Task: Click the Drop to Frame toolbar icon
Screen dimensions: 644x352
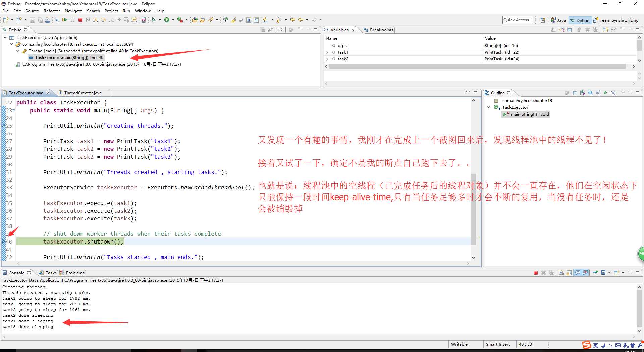Action: point(126,20)
